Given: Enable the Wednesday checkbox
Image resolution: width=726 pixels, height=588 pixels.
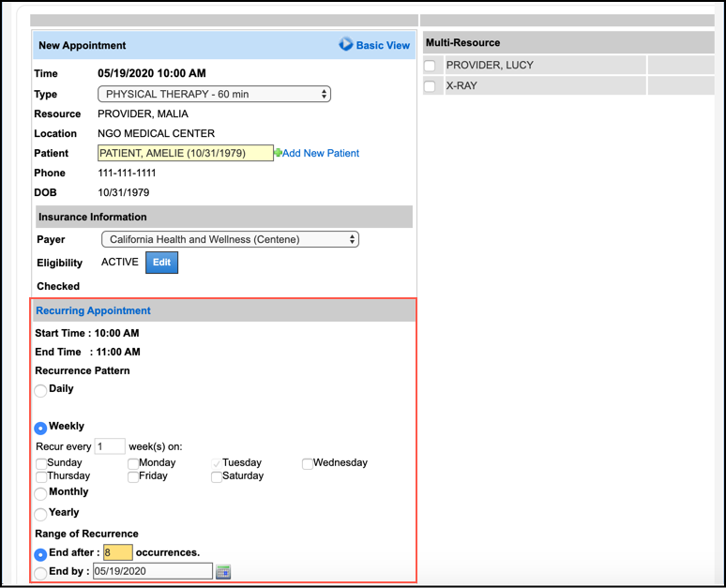Looking at the screenshot, I should 308,463.
